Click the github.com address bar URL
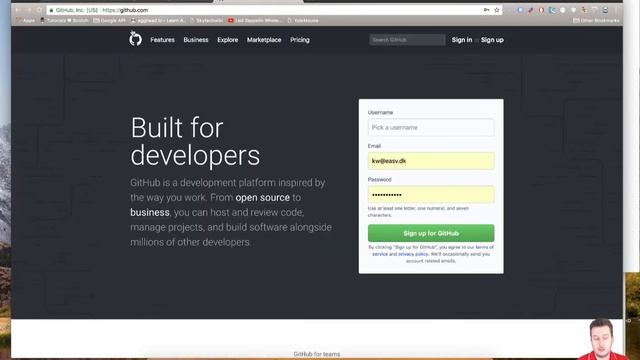This screenshot has height=360, width=640. pos(125,10)
